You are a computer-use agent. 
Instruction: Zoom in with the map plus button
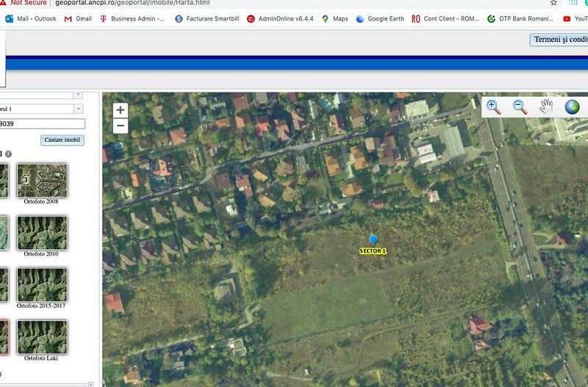click(121, 109)
